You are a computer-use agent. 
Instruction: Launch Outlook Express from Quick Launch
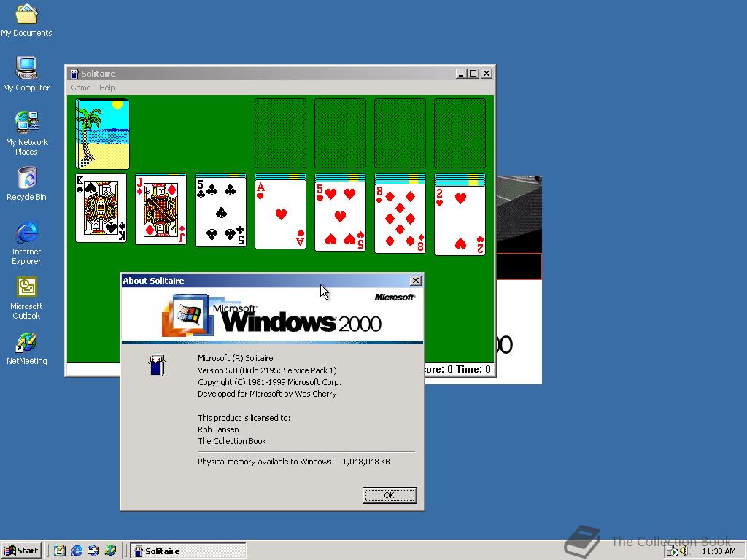93,551
